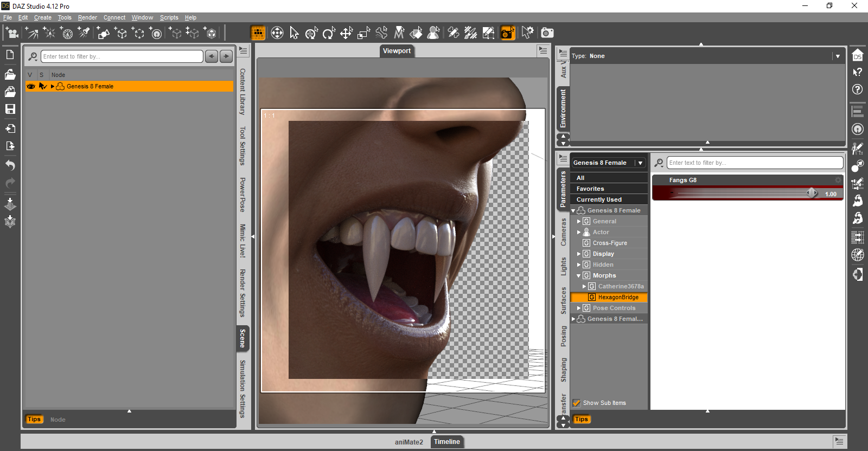
Task: Click the question mark Help icon
Action: pyautogui.click(x=858, y=89)
